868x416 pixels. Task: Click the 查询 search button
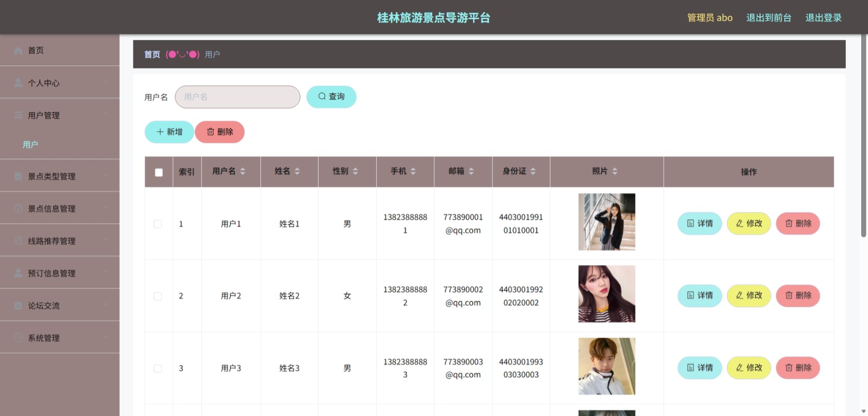(x=331, y=97)
